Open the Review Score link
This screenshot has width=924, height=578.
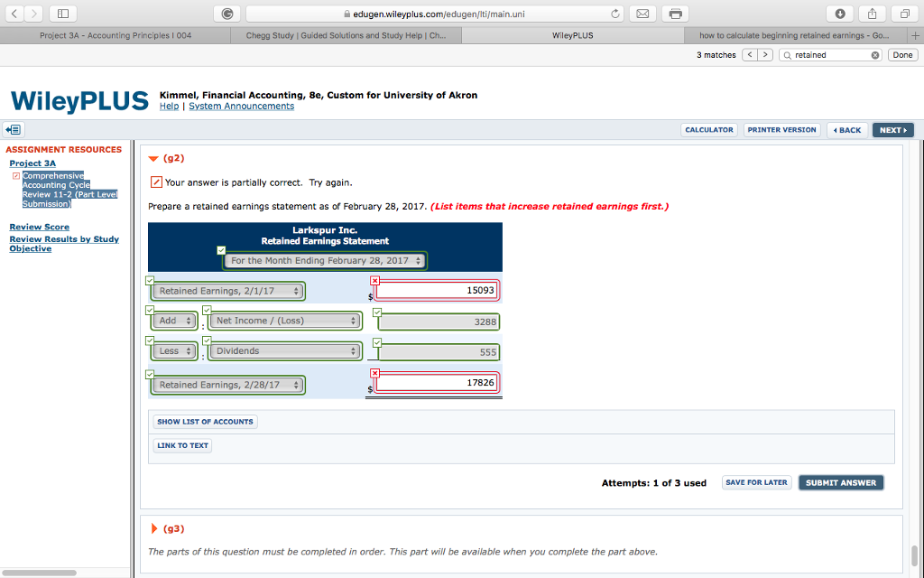point(40,227)
